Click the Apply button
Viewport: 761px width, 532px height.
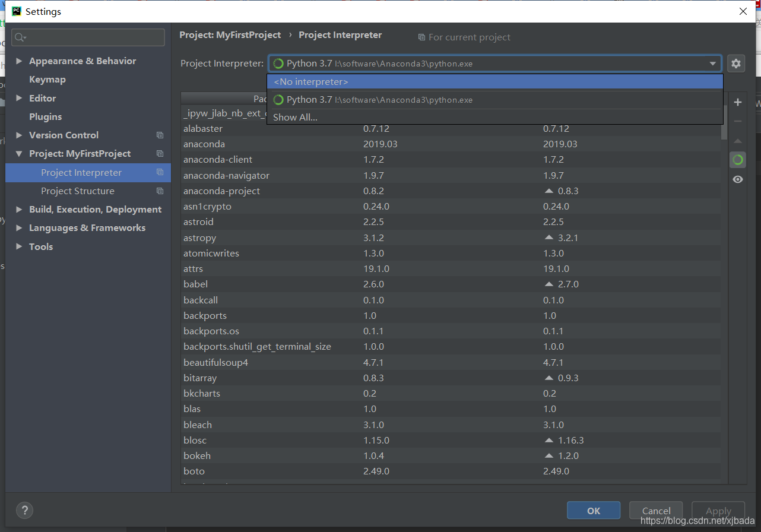(718, 511)
